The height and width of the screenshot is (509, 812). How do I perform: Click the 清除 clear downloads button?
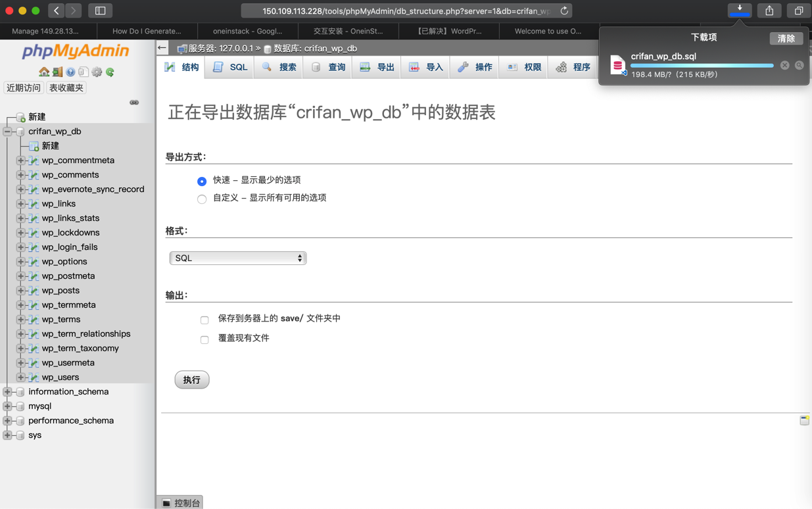pyautogui.click(x=786, y=38)
